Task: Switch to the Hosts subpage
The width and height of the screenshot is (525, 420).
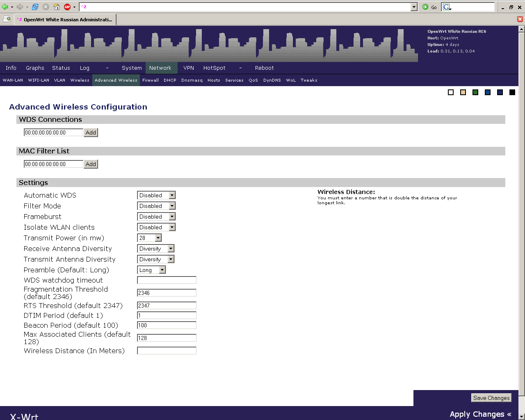Action: pyautogui.click(x=214, y=80)
